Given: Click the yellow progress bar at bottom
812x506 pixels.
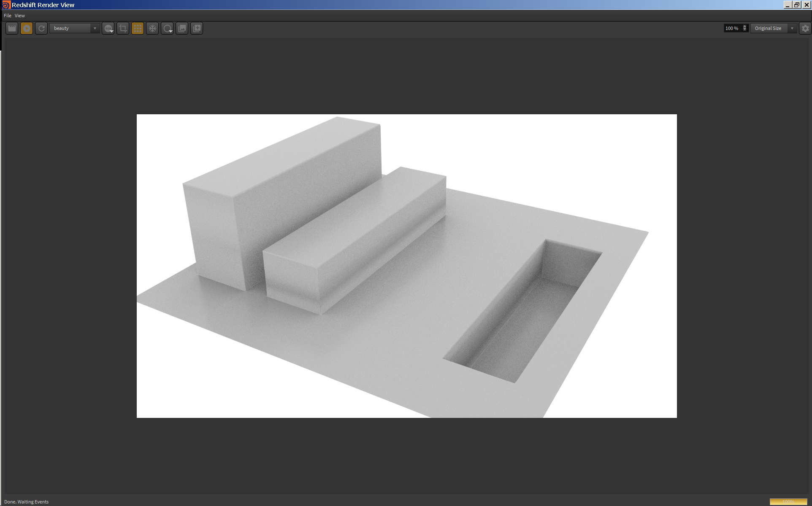Looking at the screenshot, I should (788, 502).
